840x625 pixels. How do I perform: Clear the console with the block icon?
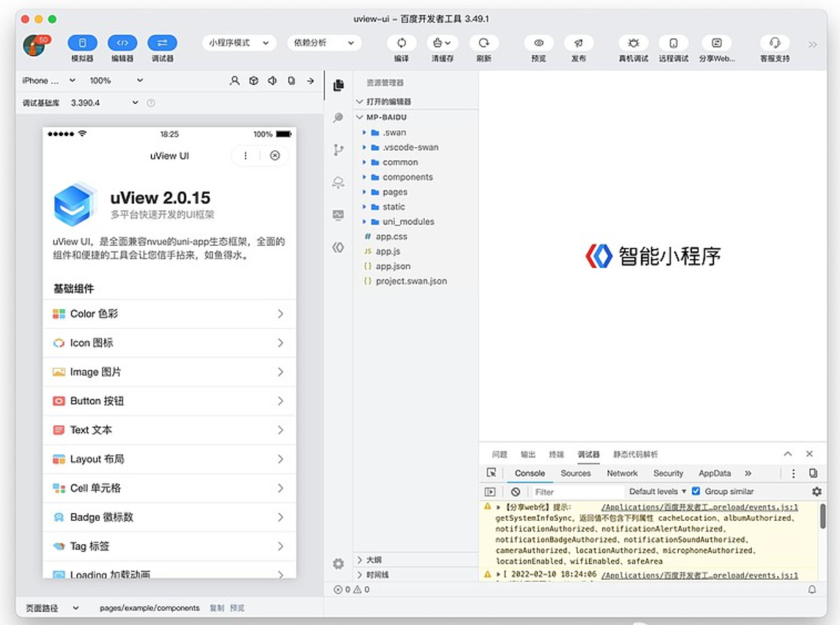click(x=516, y=492)
